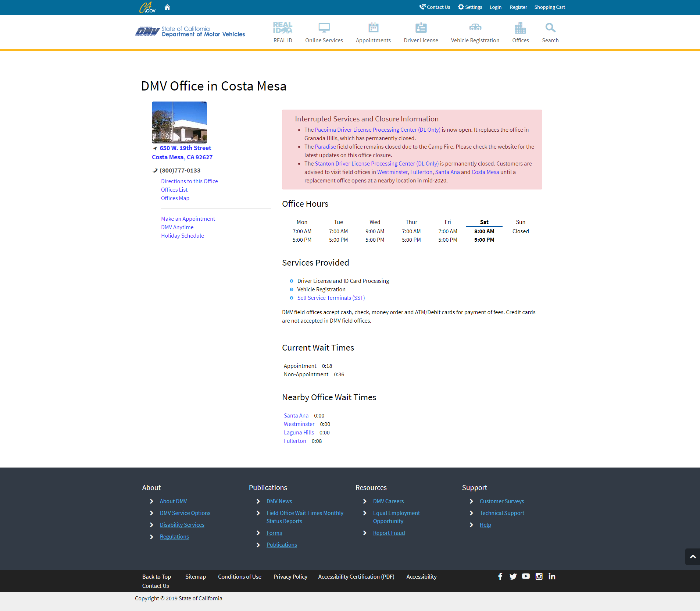Open Directions to this Office link

189,181
